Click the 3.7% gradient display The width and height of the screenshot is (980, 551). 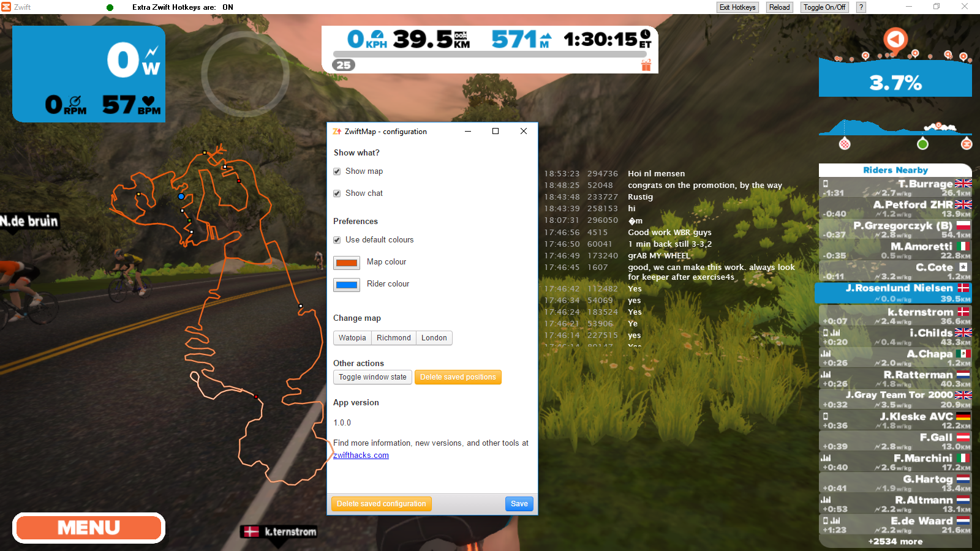coord(895,83)
